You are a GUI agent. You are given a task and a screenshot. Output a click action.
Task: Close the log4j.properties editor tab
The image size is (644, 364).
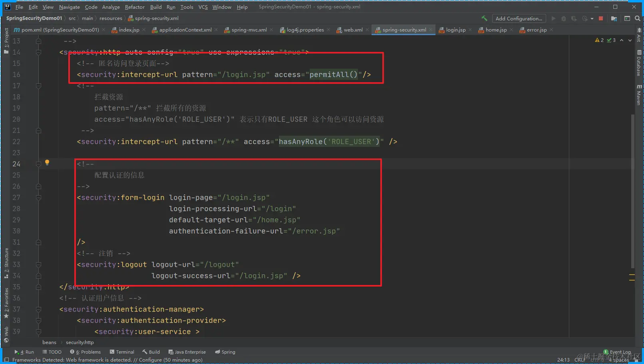[328, 30]
